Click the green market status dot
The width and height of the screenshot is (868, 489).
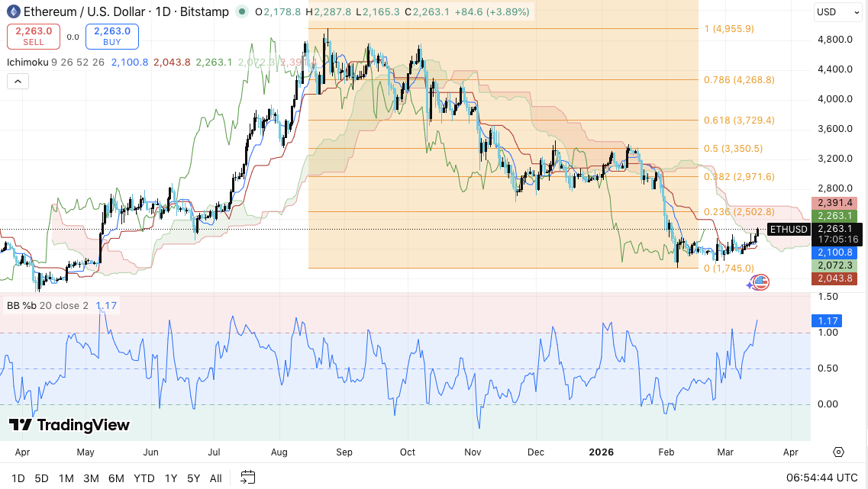[241, 11]
